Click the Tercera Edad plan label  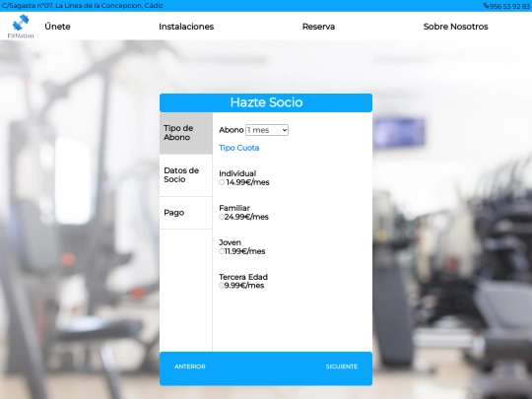[x=243, y=277]
